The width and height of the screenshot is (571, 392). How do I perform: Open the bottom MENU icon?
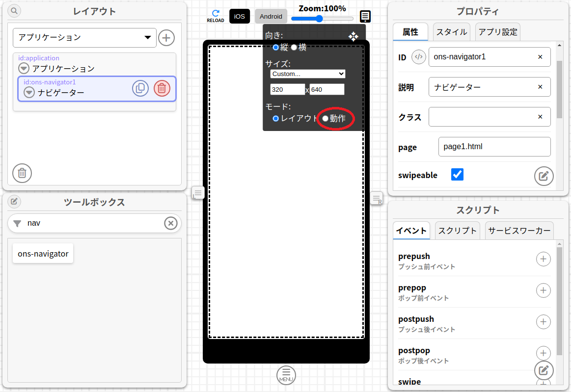click(286, 375)
